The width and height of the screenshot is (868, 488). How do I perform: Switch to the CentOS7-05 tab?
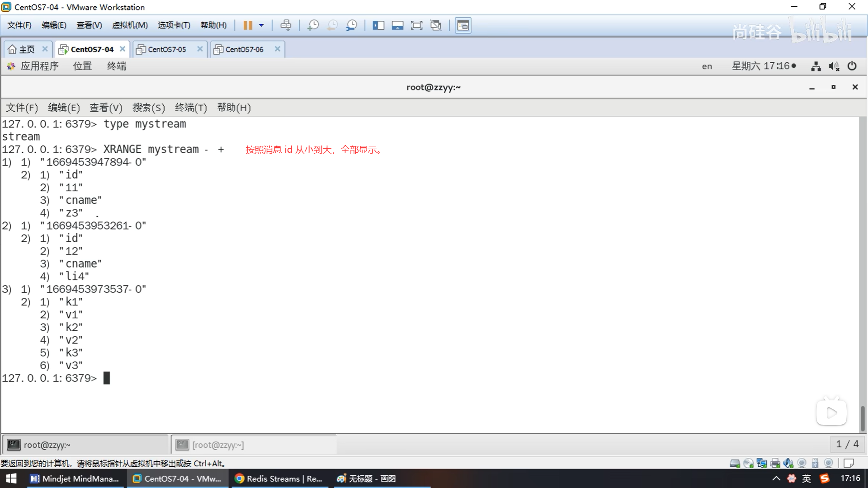click(x=167, y=49)
